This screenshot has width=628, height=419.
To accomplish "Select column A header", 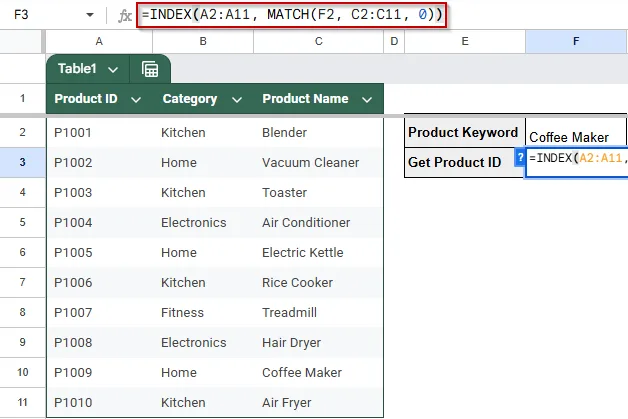I will click(x=99, y=41).
